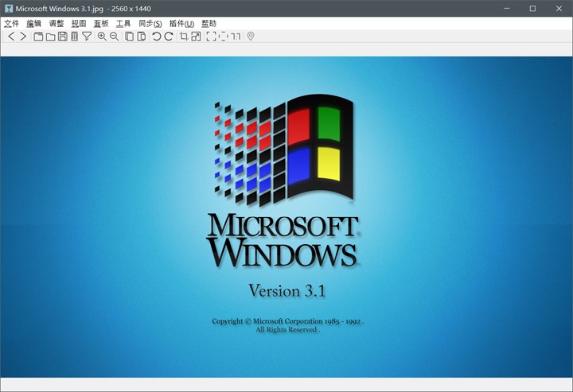The width and height of the screenshot is (573, 392).
Task: Click the fit-to-window dashed icon
Action: [x=223, y=36]
